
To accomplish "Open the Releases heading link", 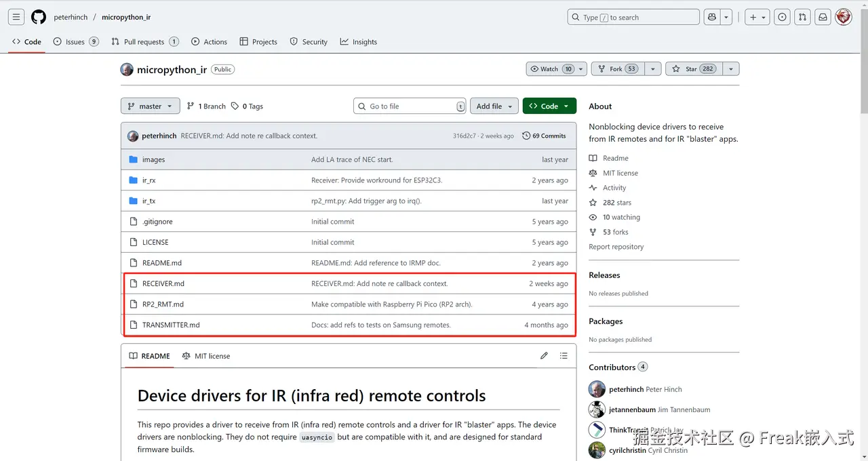I will coord(604,275).
